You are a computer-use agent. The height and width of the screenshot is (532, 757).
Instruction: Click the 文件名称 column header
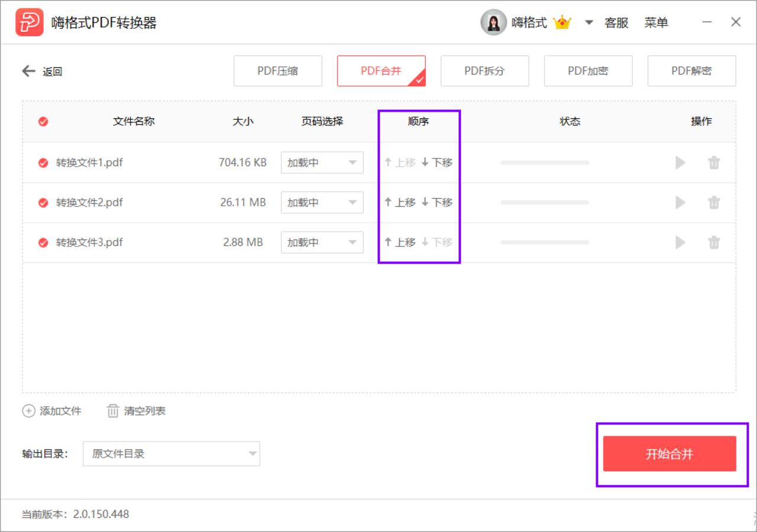(134, 121)
